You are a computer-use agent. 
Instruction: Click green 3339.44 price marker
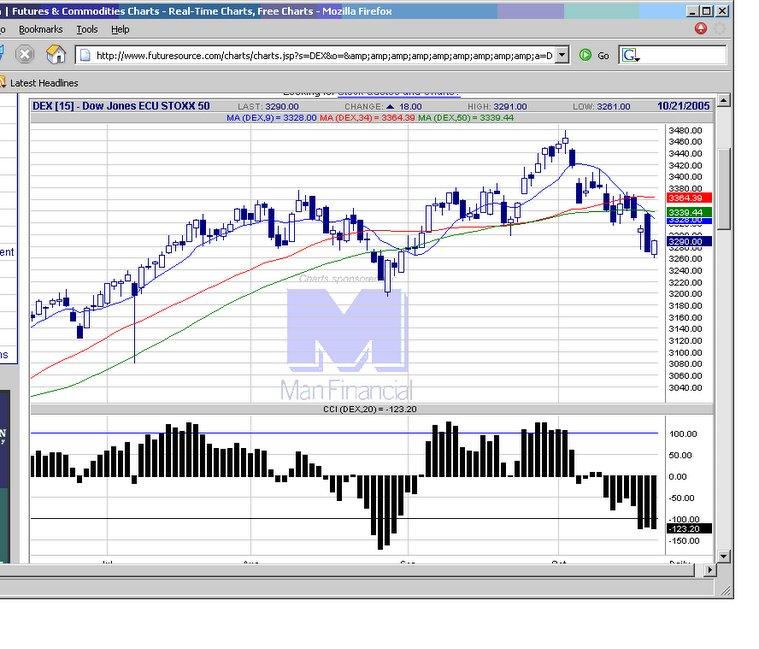click(x=689, y=212)
